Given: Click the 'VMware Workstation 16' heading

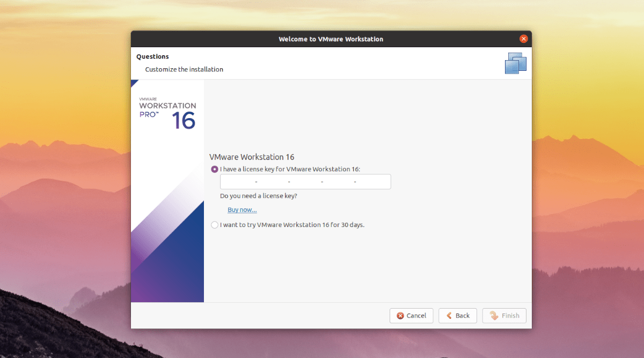Looking at the screenshot, I should click(x=252, y=157).
